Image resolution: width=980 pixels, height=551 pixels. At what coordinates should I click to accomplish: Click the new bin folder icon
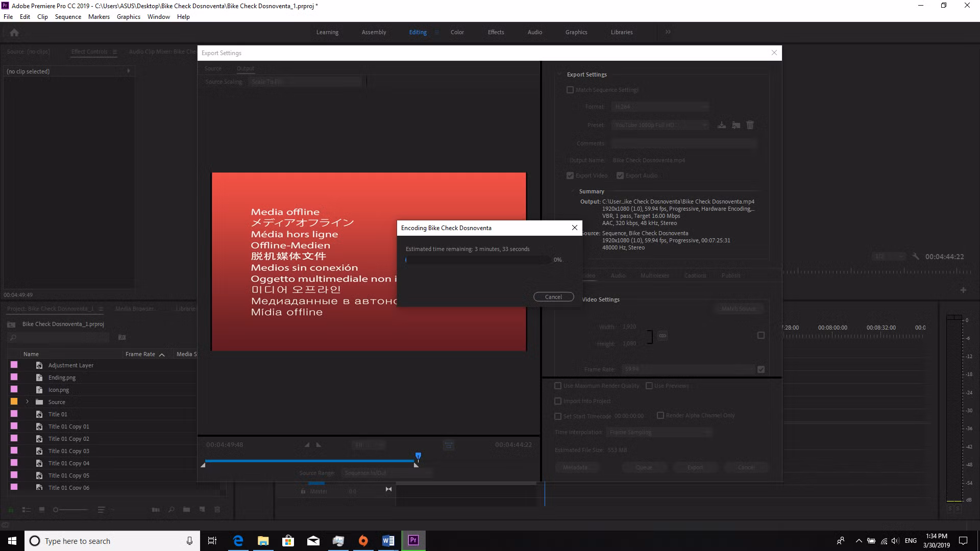186,510
